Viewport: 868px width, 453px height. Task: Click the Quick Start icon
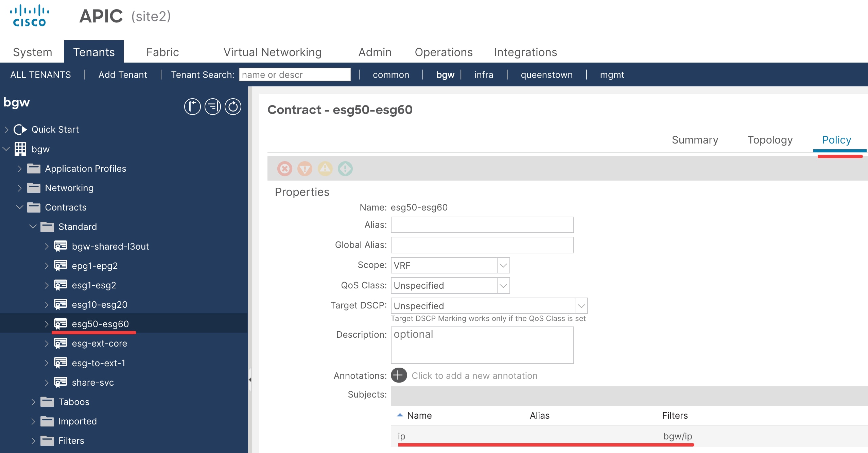(20, 130)
